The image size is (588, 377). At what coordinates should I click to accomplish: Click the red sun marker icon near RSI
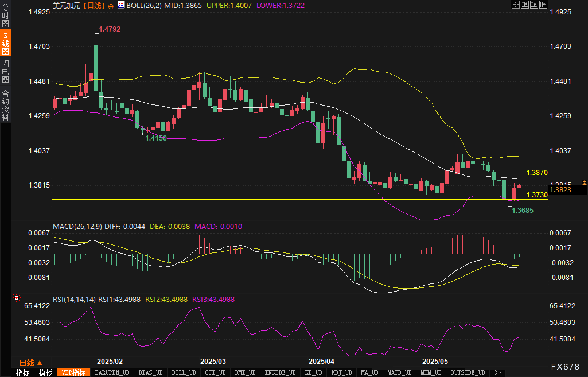[x=17, y=298]
